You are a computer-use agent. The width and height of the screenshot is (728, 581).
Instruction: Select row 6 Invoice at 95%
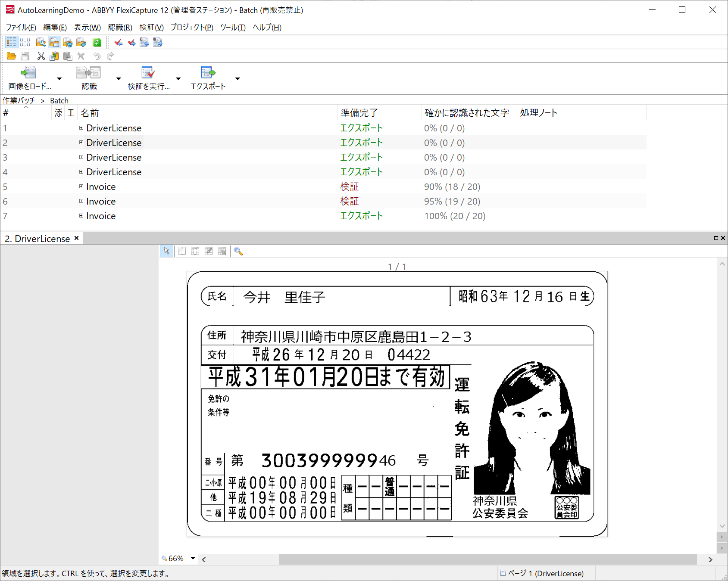coord(323,201)
